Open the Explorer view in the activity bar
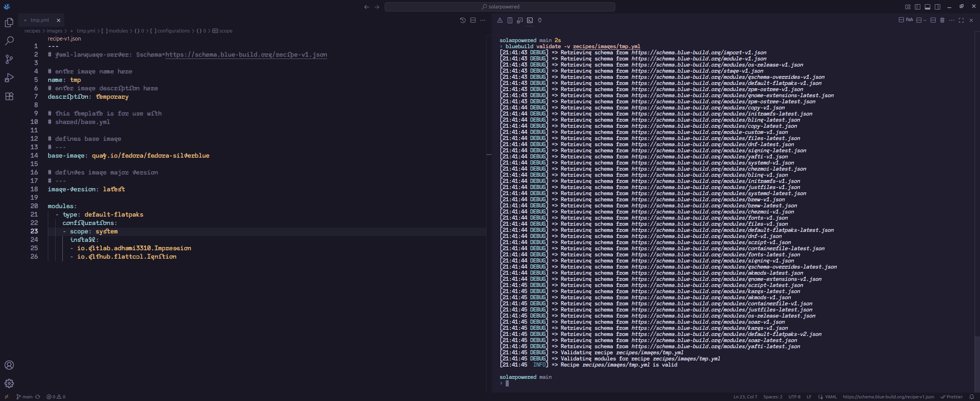Screen dimensions: 980x401 pyautogui.click(x=9, y=23)
